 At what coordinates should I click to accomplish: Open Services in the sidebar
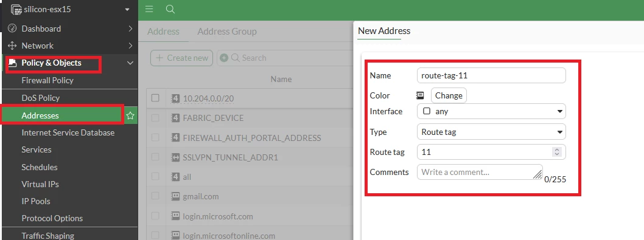pos(37,149)
